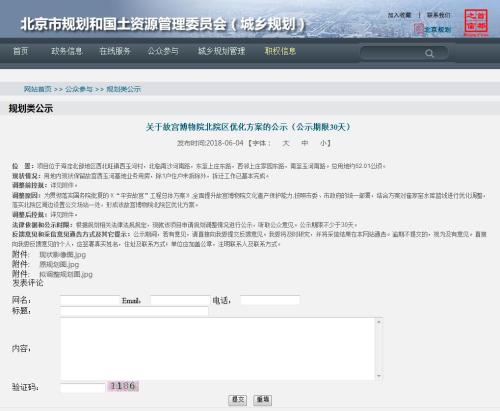Open 城乡规划管理 in the nav bar
500x411 pixels.
(221, 51)
